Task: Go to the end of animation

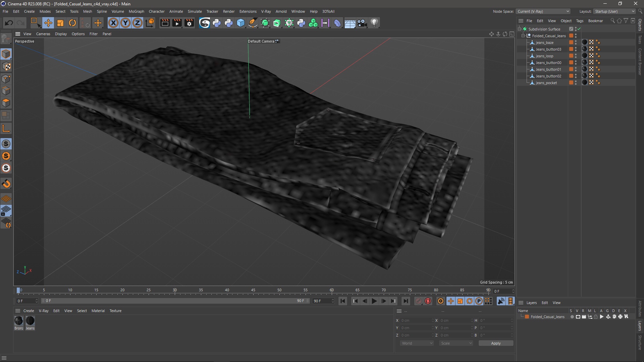Action: click(x=406, y=301)
